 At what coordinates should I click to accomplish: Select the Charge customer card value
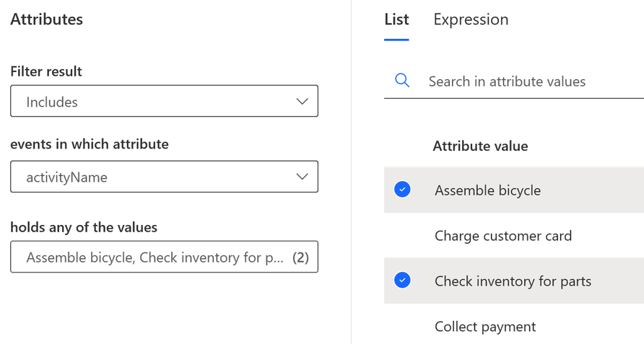pos(503,236)
